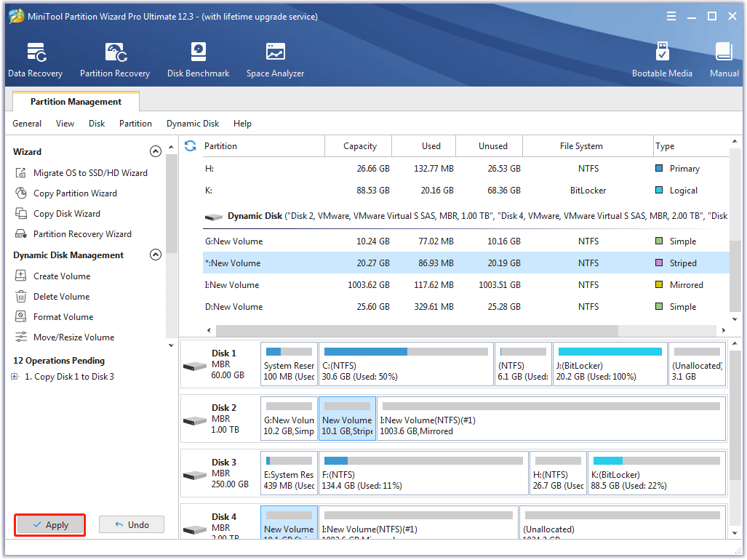Select F:(NTFS) block on Disk 3

423,473
